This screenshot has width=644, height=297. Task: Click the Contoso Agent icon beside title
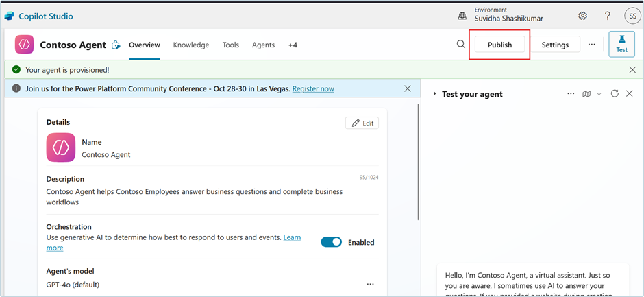pyautogui.click(x=24, y=45)
